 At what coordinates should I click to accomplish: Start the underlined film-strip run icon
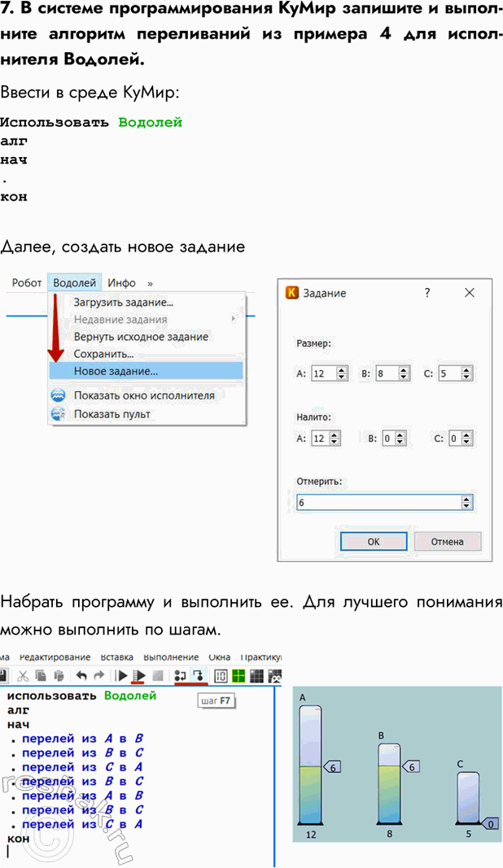tap(139, 675)
